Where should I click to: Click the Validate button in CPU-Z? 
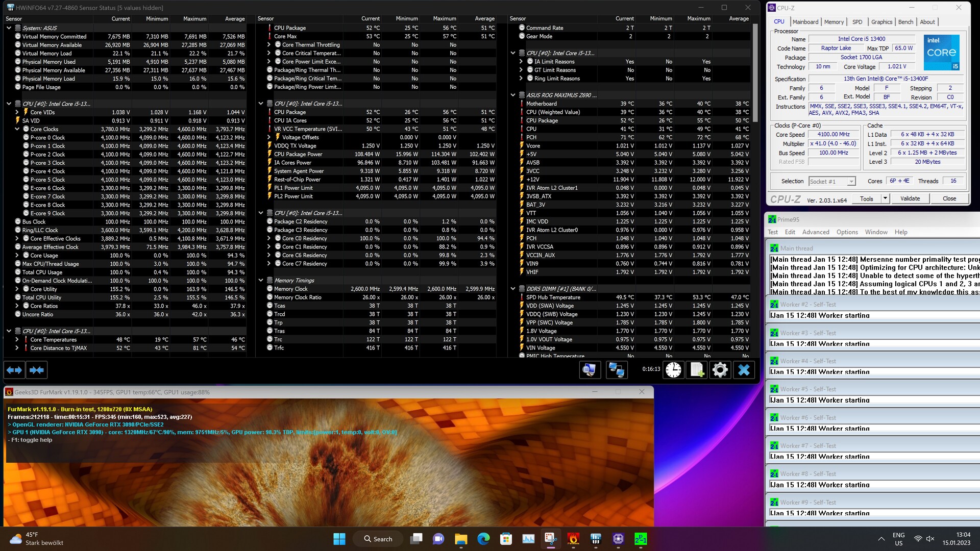coord(910,198)
